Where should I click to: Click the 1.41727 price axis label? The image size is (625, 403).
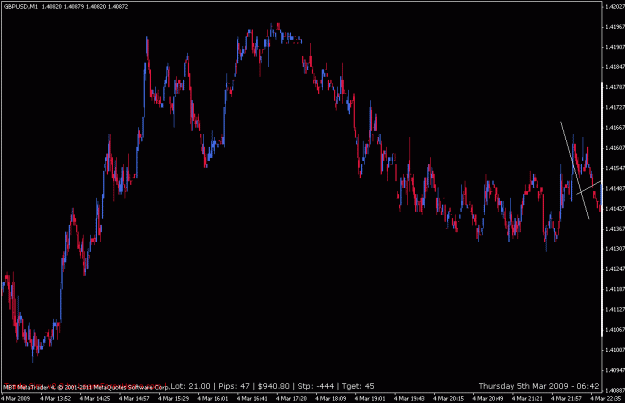coord(614,108)
